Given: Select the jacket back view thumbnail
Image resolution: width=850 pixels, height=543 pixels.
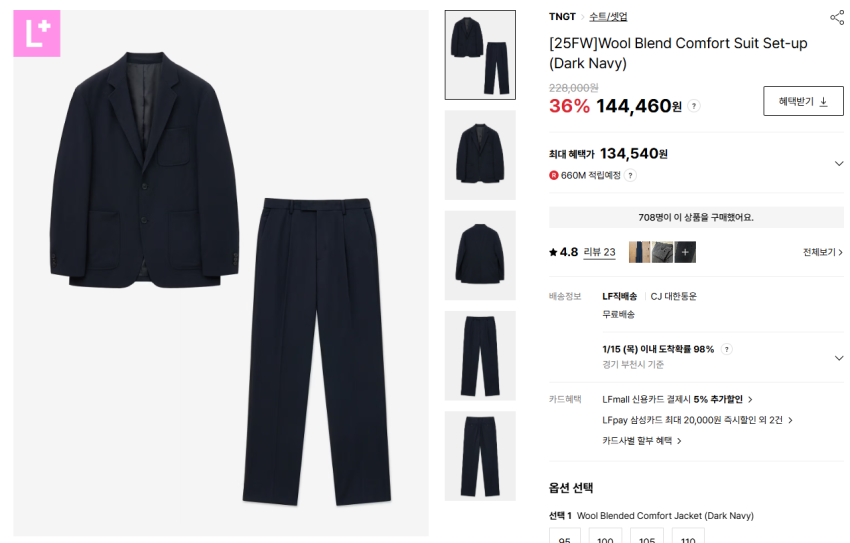Looking at the screenshot, I should tap(480, 255).
